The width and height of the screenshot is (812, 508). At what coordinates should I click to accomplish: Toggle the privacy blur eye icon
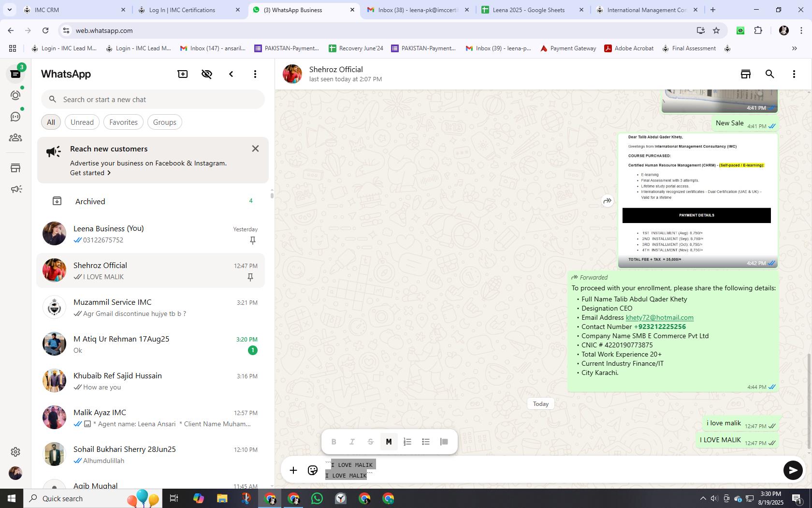coord(207,74)
